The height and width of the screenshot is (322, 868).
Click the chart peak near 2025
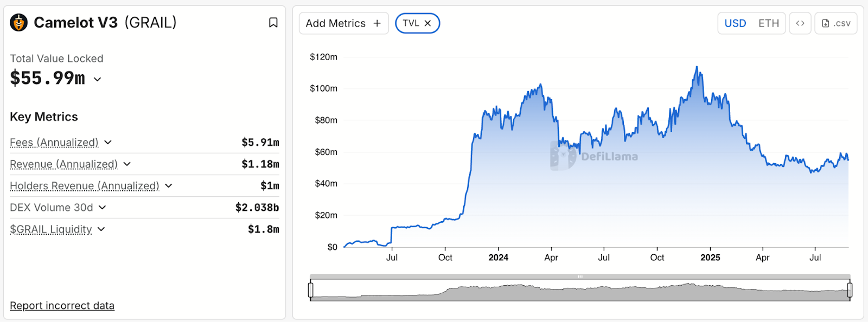(x=697, y=67)
